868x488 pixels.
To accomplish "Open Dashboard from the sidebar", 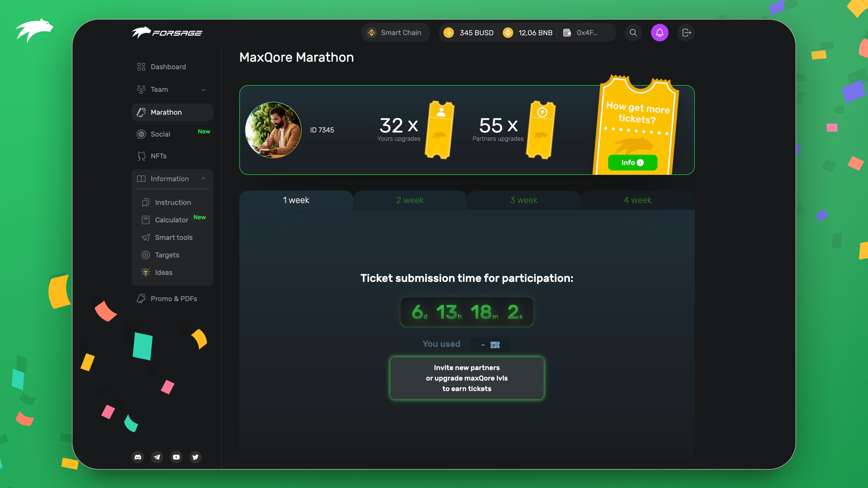I will click(168, 67).
